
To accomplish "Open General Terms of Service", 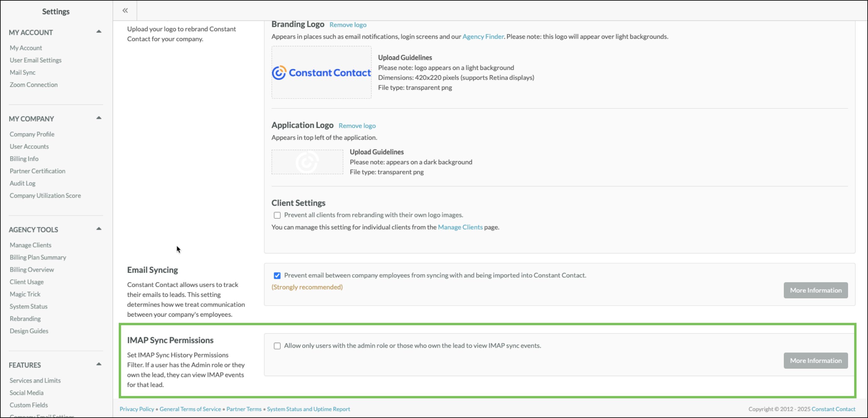I will (190, 409).
